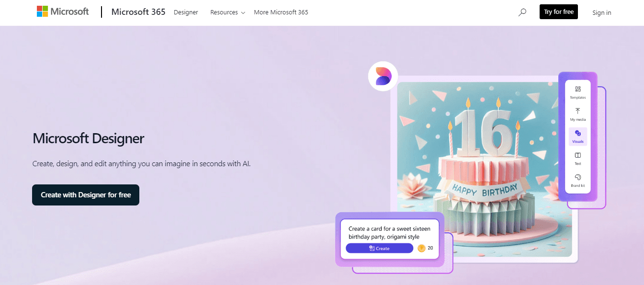Open the My media panel

click(578, 114)
